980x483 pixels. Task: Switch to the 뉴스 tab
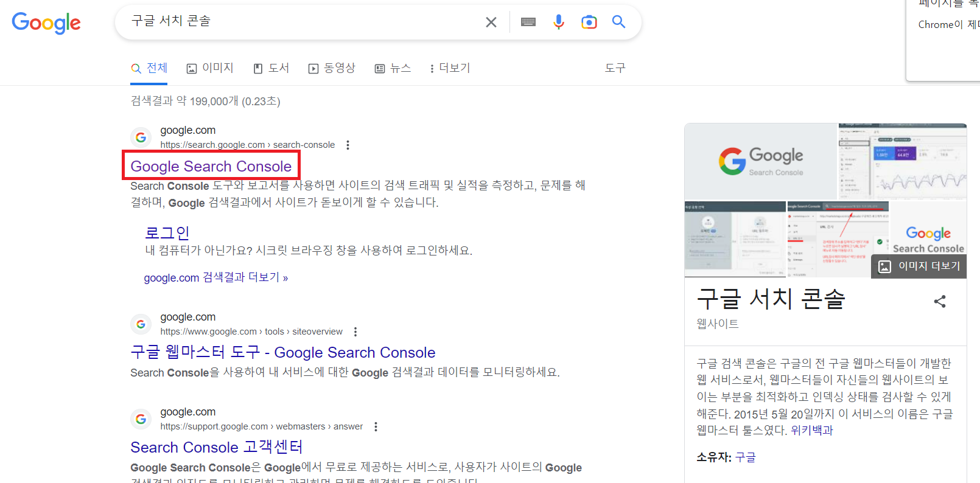pos(393,68)
